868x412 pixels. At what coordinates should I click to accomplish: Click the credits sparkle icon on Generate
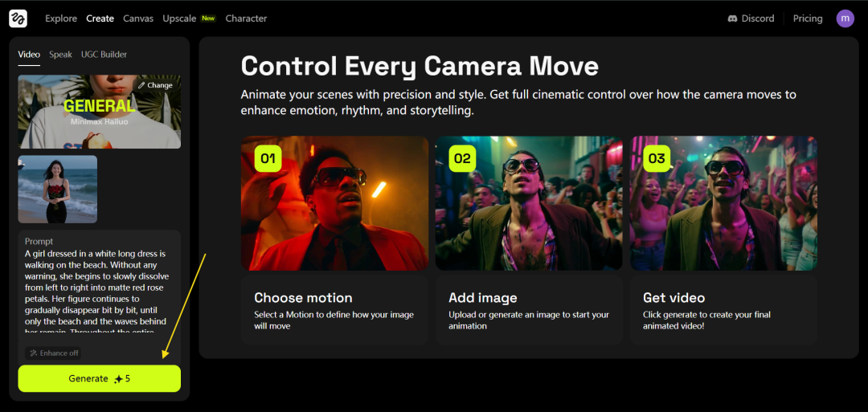point(118,379)
